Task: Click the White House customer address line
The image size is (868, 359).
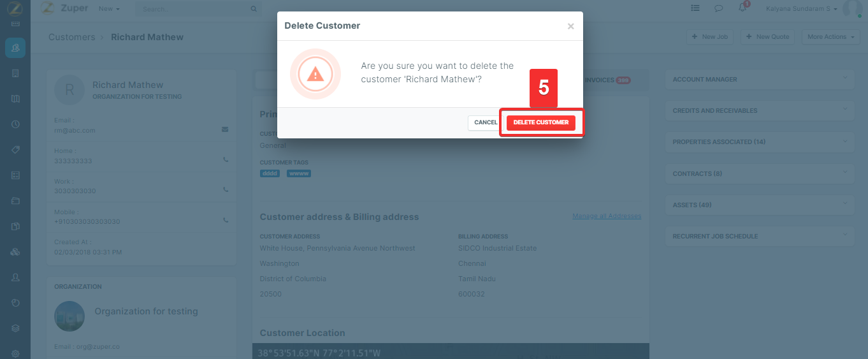Action: coord(337,248)
